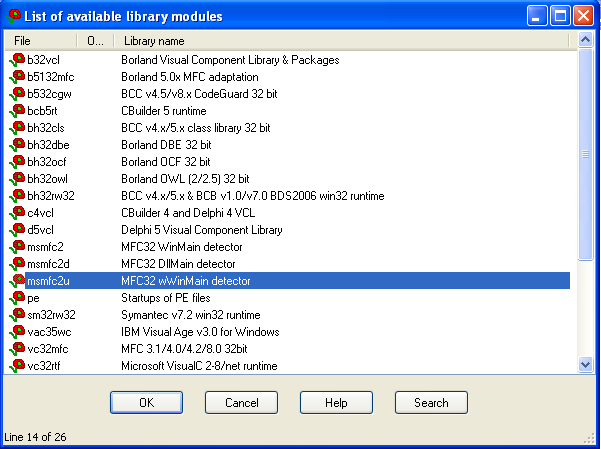Click the icon next to msfmfc2
The image size is (601, 449).
[x=17, y=247]
